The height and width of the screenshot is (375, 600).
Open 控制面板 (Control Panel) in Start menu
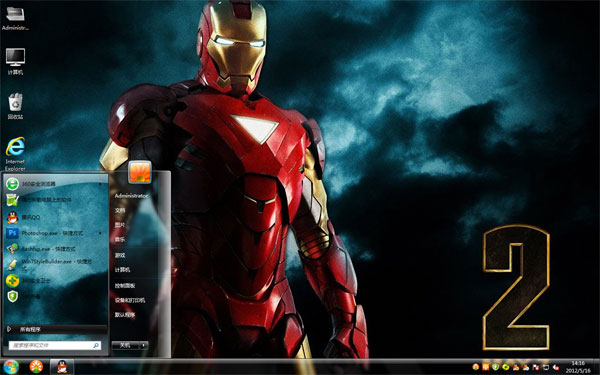pyautogui.click(x=125, y=285)
